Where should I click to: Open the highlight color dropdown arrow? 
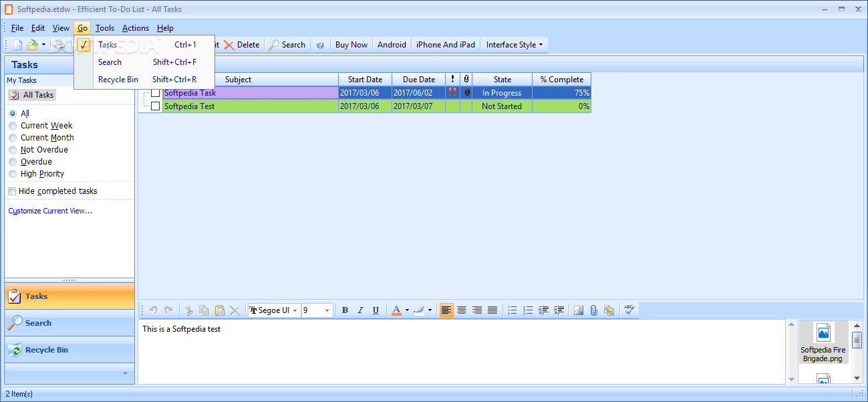click(430, 310)
